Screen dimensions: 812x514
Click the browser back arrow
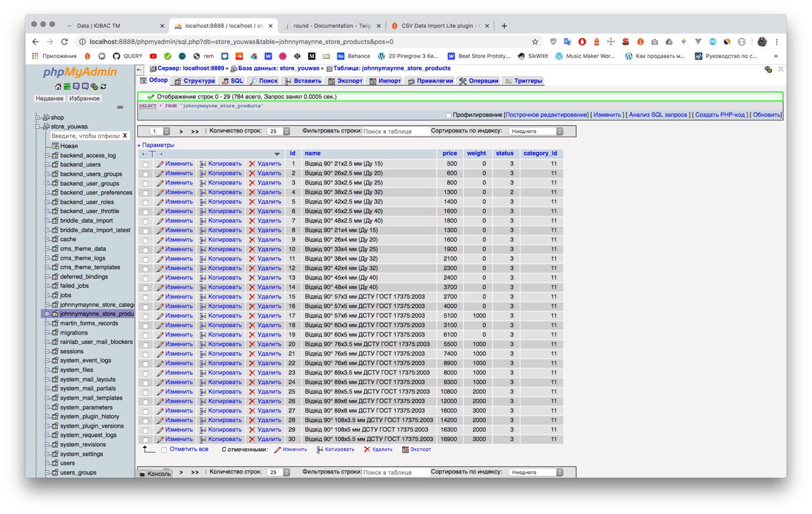pos(36,42)
